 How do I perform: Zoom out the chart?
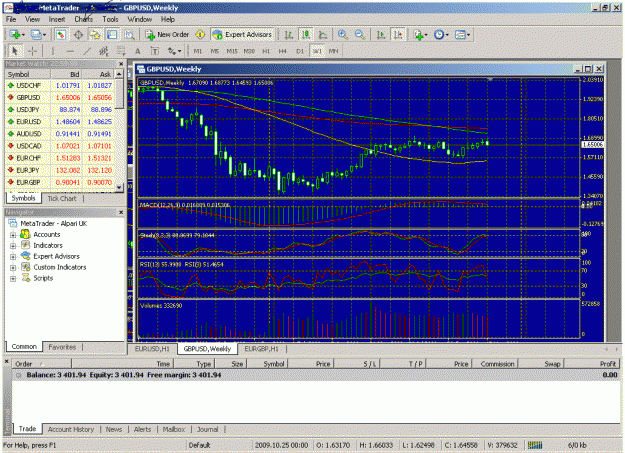(x=360, y=35)
